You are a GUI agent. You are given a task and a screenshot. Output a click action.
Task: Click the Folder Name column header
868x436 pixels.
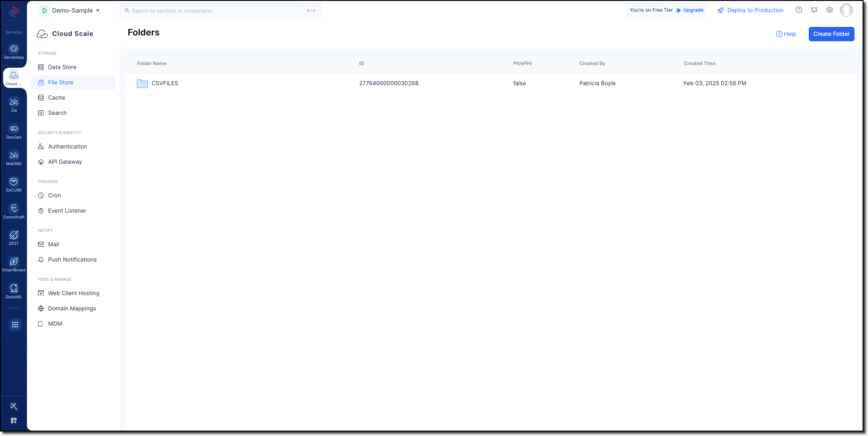click(152, 64)
